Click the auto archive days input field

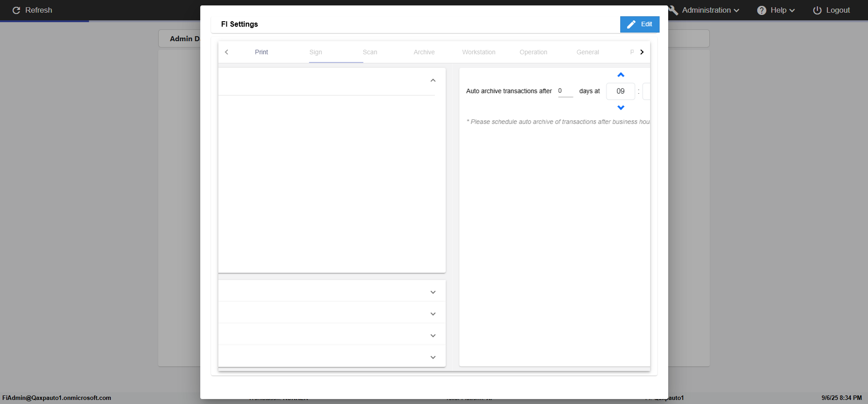565,91
